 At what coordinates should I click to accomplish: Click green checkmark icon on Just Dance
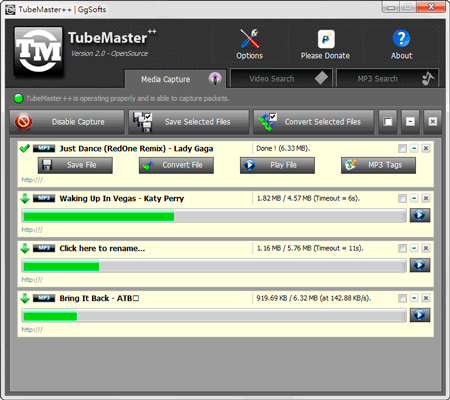click(x=25, y=148)
